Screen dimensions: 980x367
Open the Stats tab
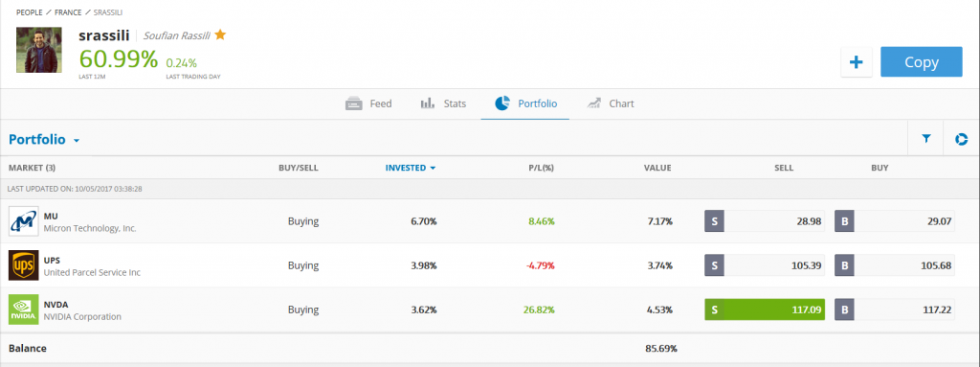[x=443, y=103]
